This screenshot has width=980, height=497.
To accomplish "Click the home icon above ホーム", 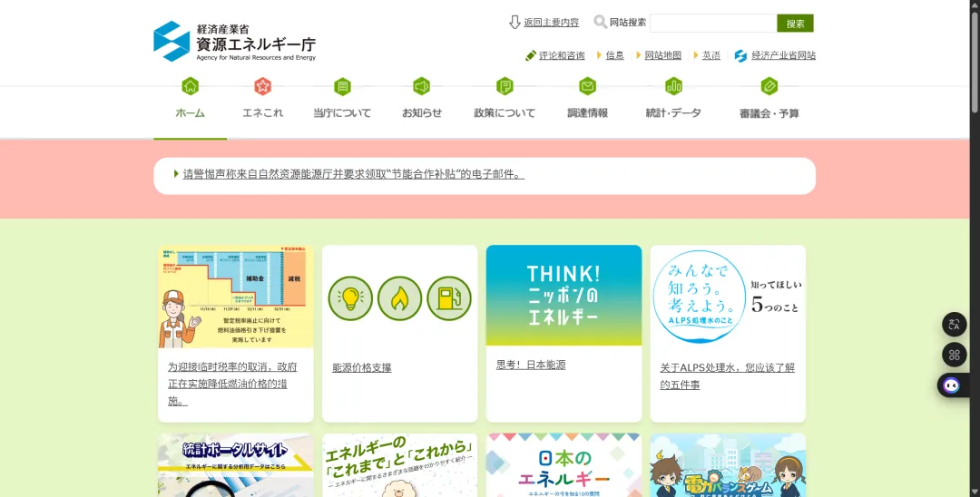I will tap(190, 86).
